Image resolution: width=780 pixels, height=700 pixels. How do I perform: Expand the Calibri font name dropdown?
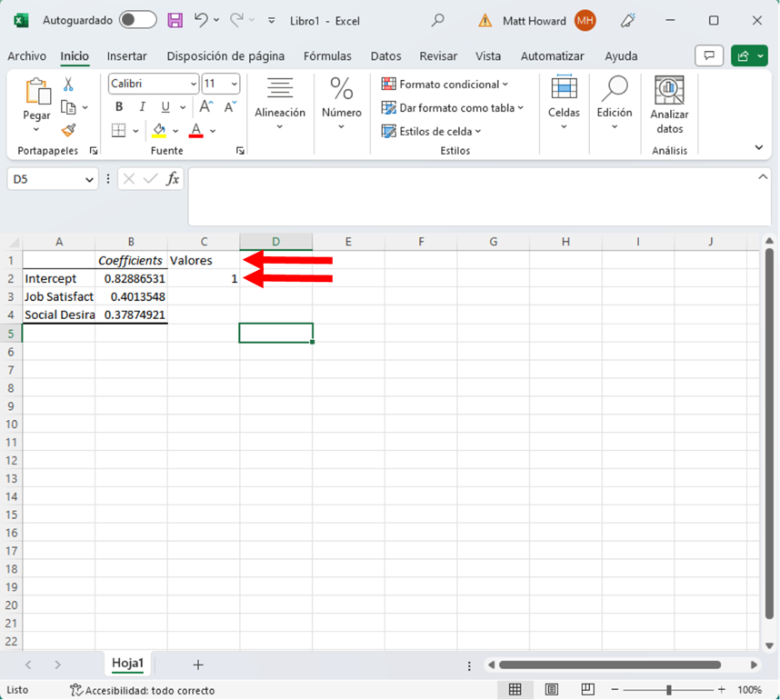pos(194,84)
